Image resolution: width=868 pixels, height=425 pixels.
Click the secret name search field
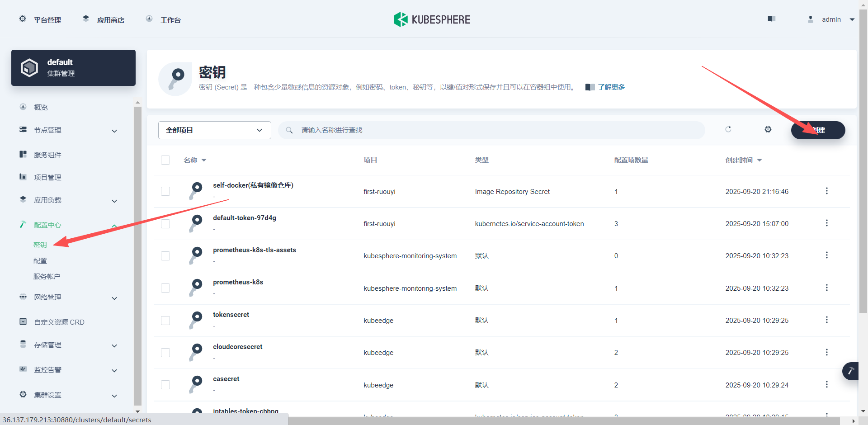(491, 130)
